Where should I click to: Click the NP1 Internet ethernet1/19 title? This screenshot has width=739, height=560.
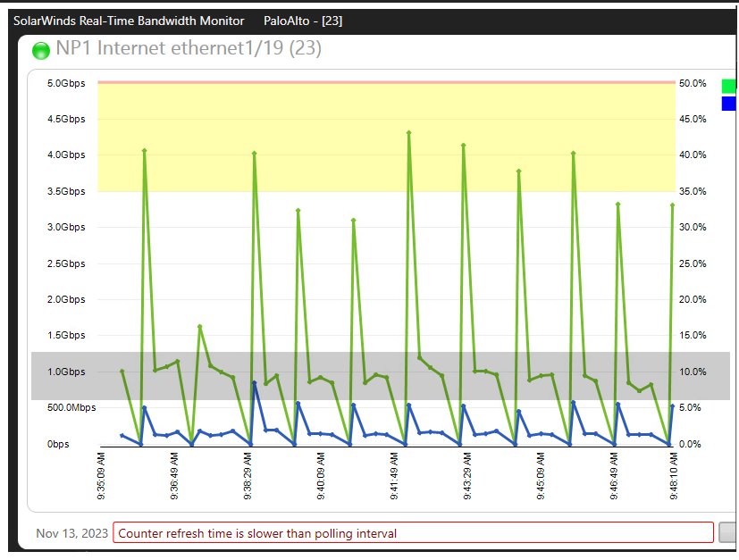189,48
